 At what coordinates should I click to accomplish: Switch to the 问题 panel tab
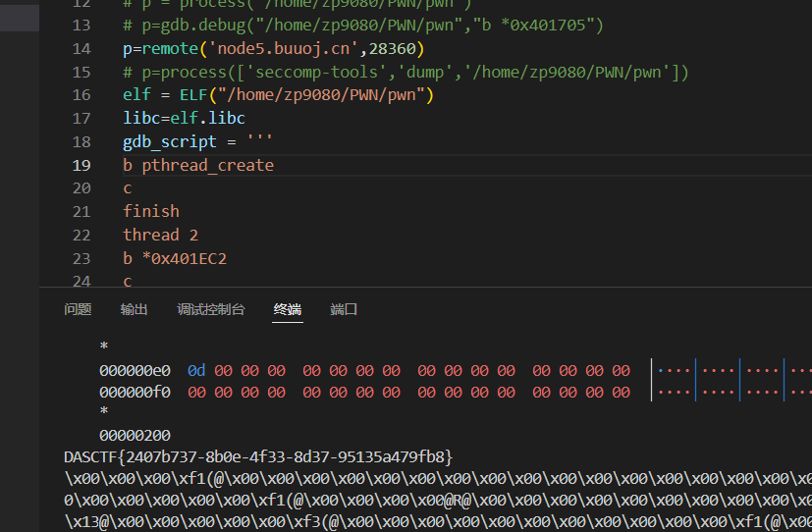pos(78,309)
